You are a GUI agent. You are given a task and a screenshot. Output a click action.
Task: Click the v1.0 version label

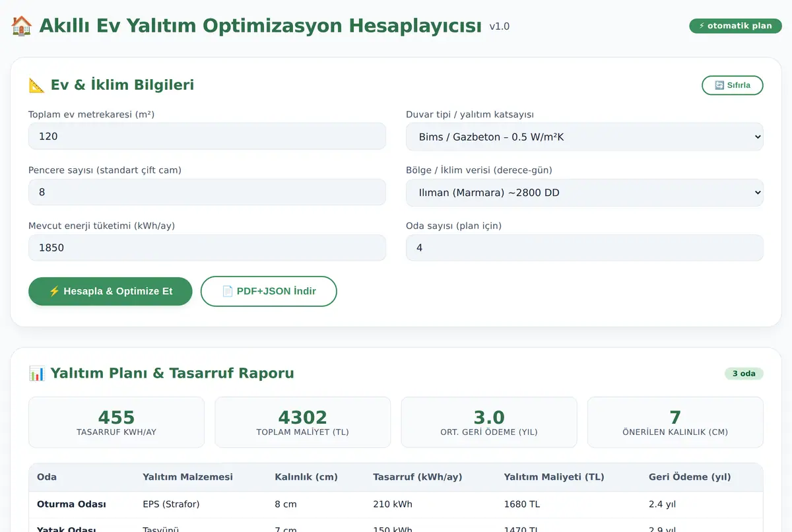[x=499, y=26]
